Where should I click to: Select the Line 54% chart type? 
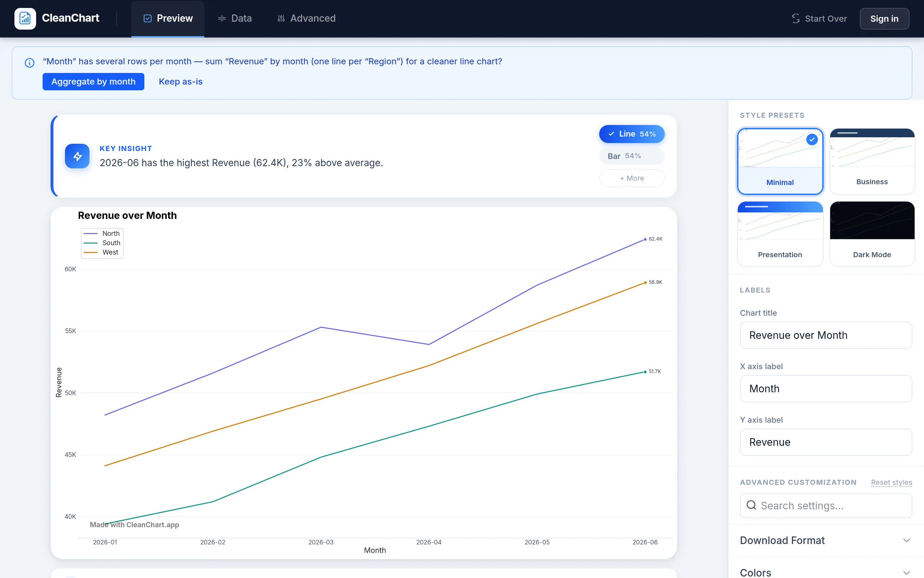632,134
